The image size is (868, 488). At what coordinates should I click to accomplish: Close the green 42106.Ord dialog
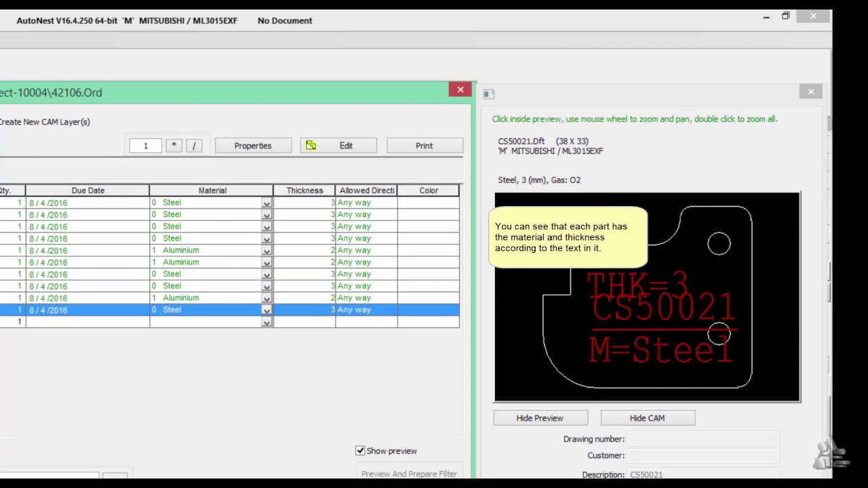460,89
